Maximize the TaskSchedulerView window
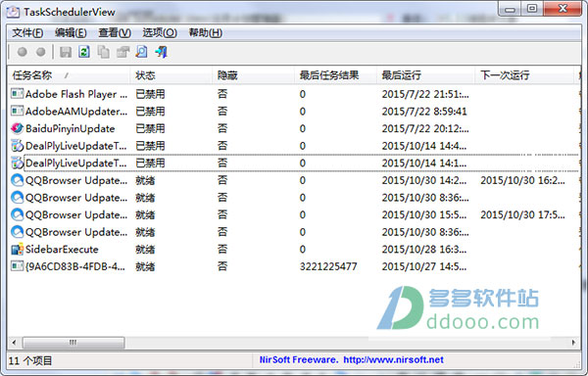Viewport: 588px width, 376px height. pos(532,8)
